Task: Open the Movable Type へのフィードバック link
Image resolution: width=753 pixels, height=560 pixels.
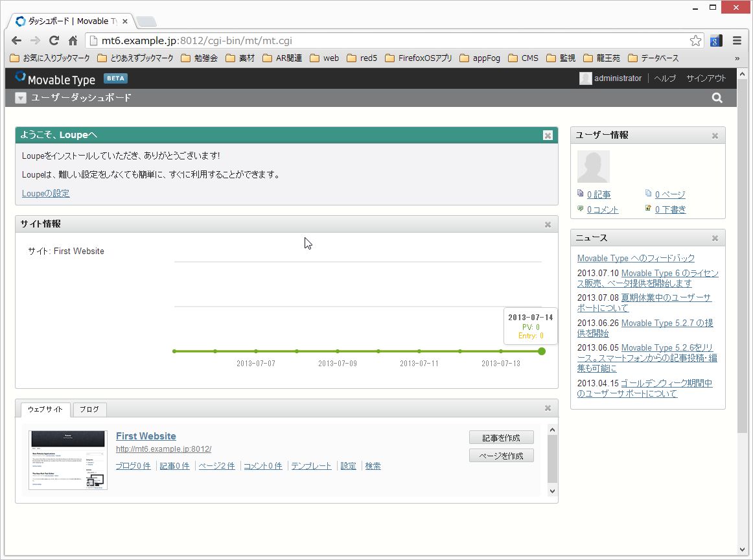Action: pos(636,259)
